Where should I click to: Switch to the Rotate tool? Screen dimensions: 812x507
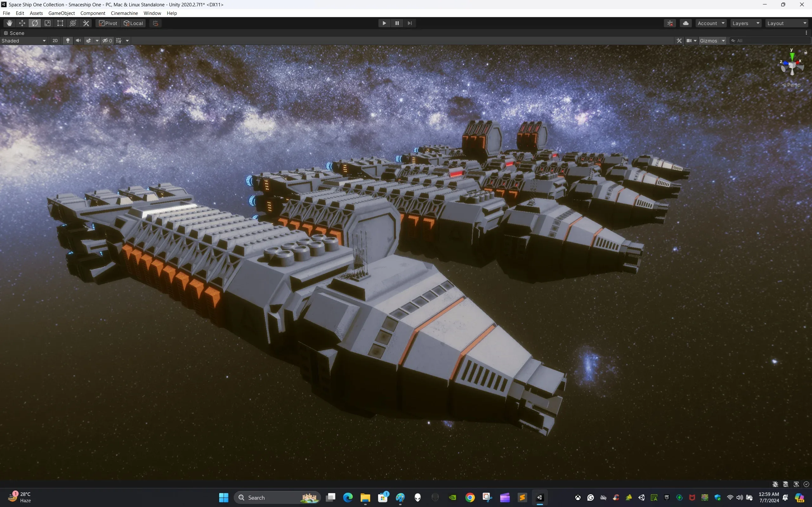35,23
